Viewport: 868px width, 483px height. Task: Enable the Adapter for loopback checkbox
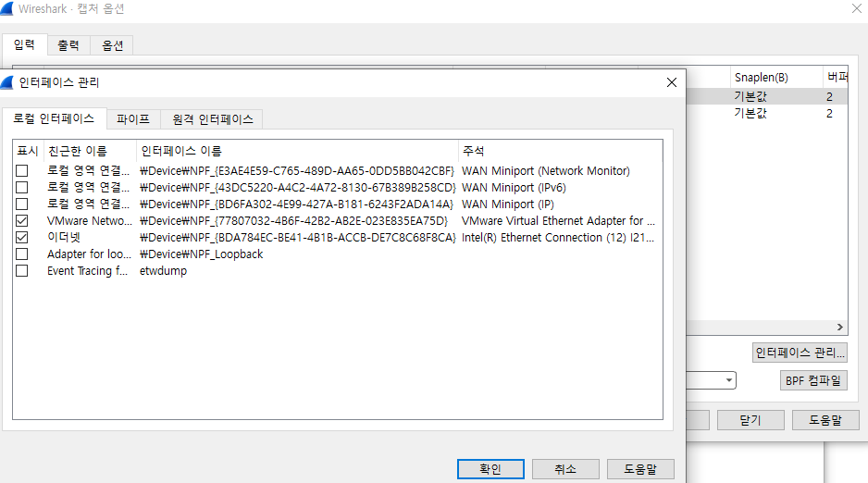21,254
